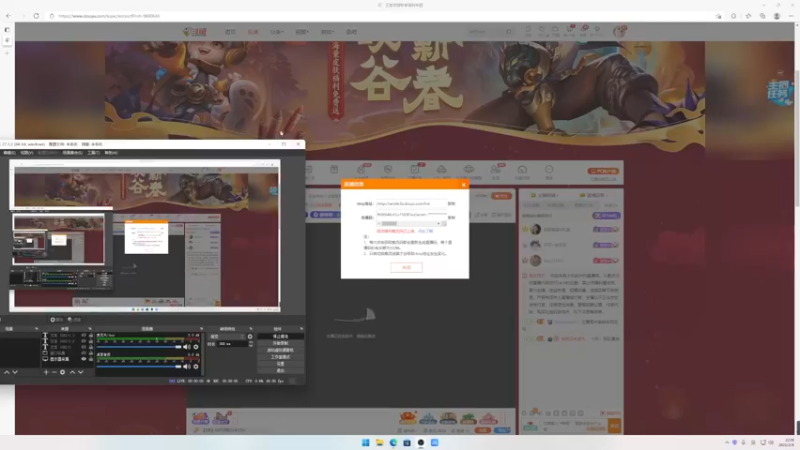
Task: Show hidden system tray icons chevron
Action: click(727, 442)
